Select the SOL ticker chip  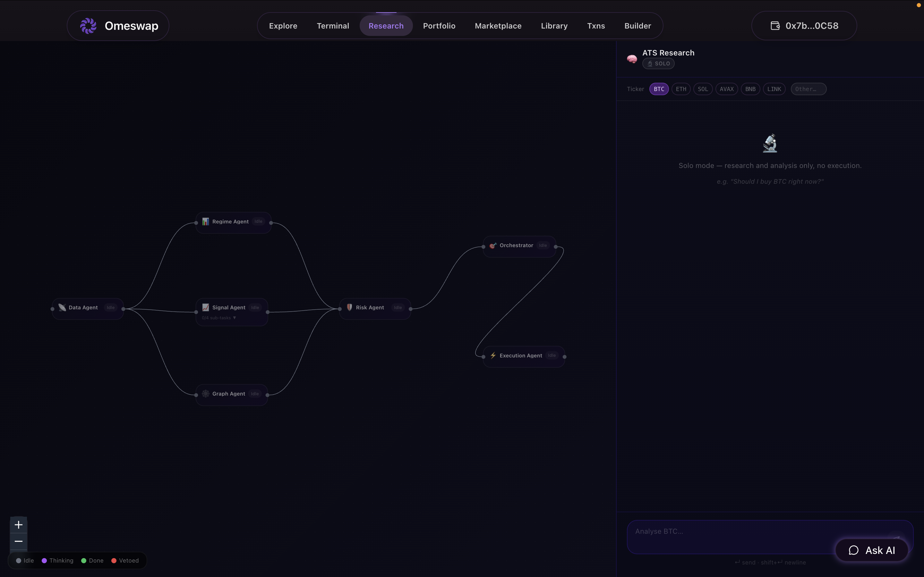coord(703,89)
